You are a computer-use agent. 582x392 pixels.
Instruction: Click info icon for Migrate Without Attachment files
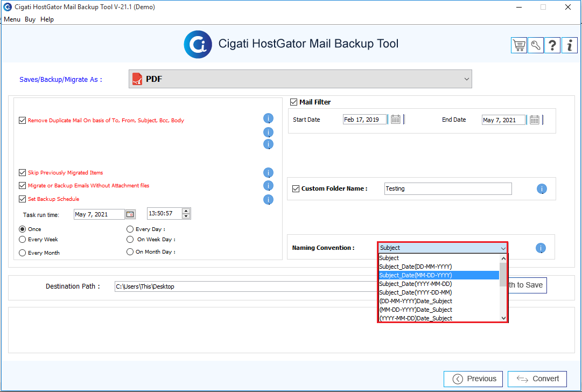coord(268,186)
